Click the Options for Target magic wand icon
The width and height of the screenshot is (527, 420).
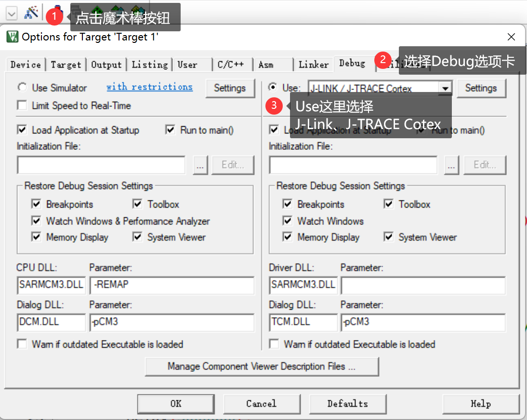(31, 13)
